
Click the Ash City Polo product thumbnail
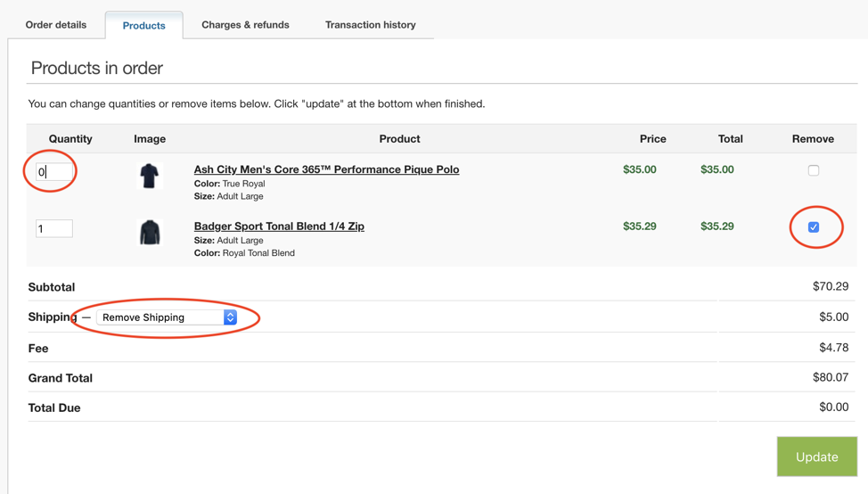pos(150,177)
